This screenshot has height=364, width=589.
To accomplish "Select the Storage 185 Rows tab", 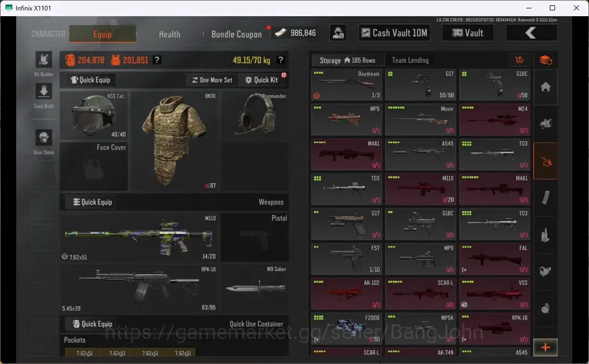I will (348, 60).
